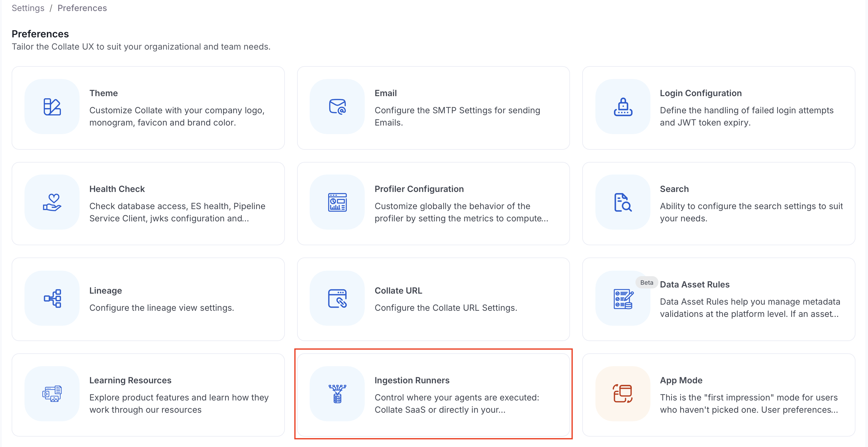Open the Login Configuration card title
The height and width of the screenshot is (447, 868).
coord(701,93)
